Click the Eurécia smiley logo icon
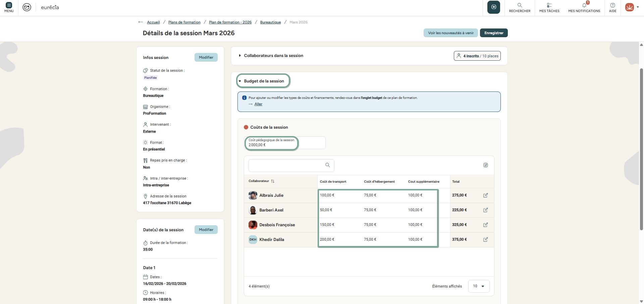 27,7
